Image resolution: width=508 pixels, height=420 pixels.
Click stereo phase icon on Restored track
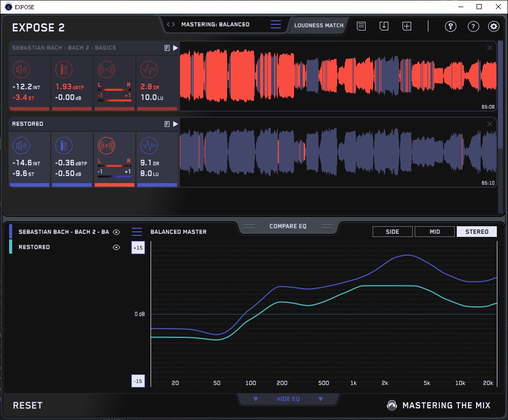[x=106, y=146]
